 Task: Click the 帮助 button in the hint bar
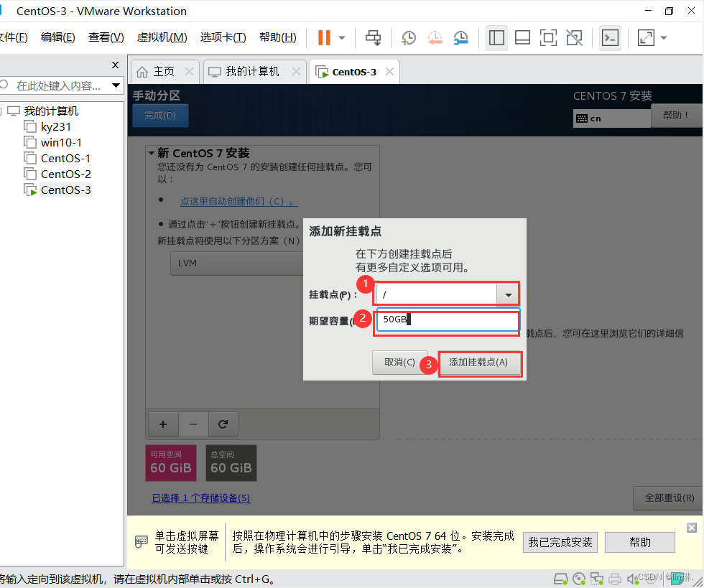640,542
